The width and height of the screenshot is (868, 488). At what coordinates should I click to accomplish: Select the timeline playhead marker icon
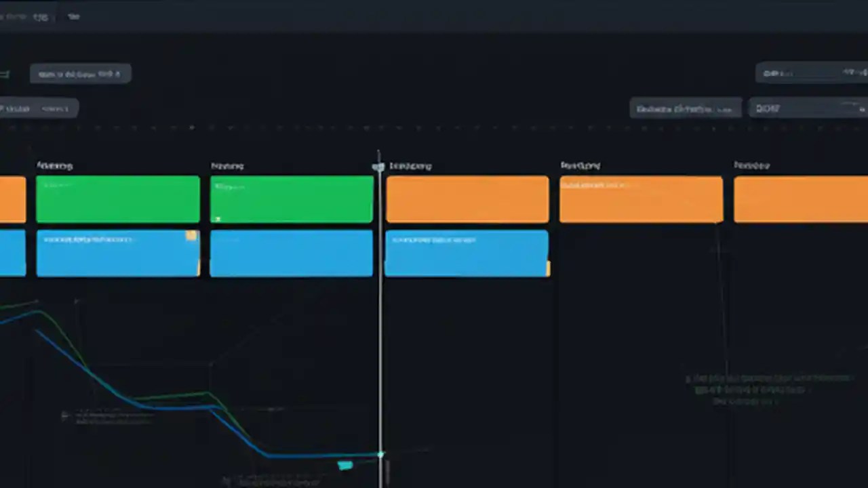378,166
